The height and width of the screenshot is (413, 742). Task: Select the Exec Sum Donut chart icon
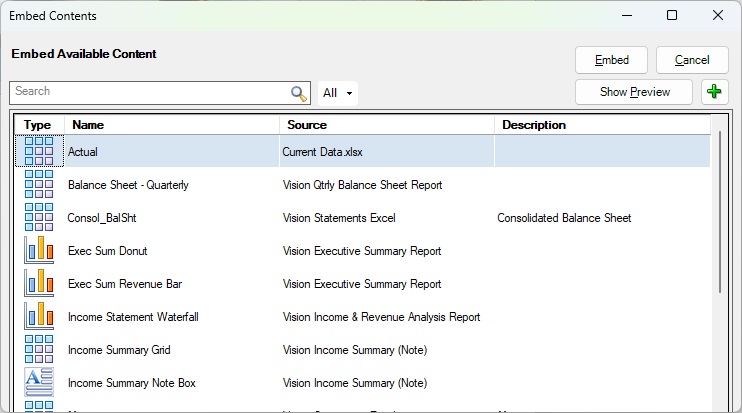point(38,251)
